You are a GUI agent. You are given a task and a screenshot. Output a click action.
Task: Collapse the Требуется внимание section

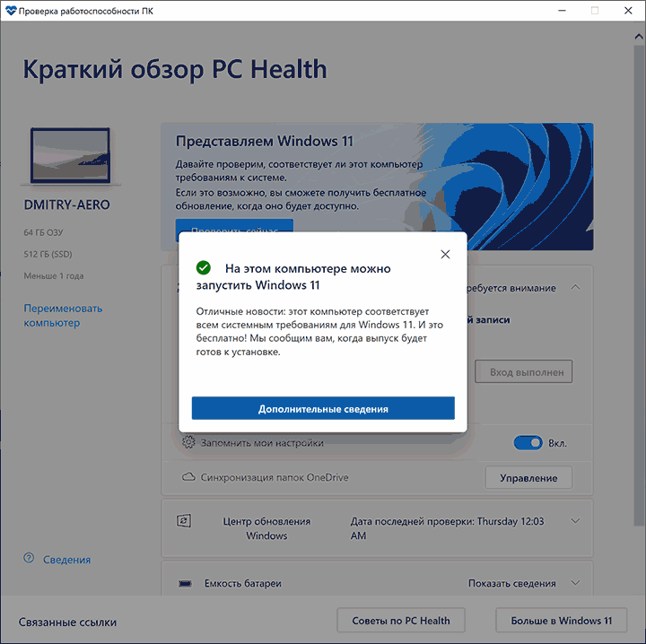click(x=575, y=287)
